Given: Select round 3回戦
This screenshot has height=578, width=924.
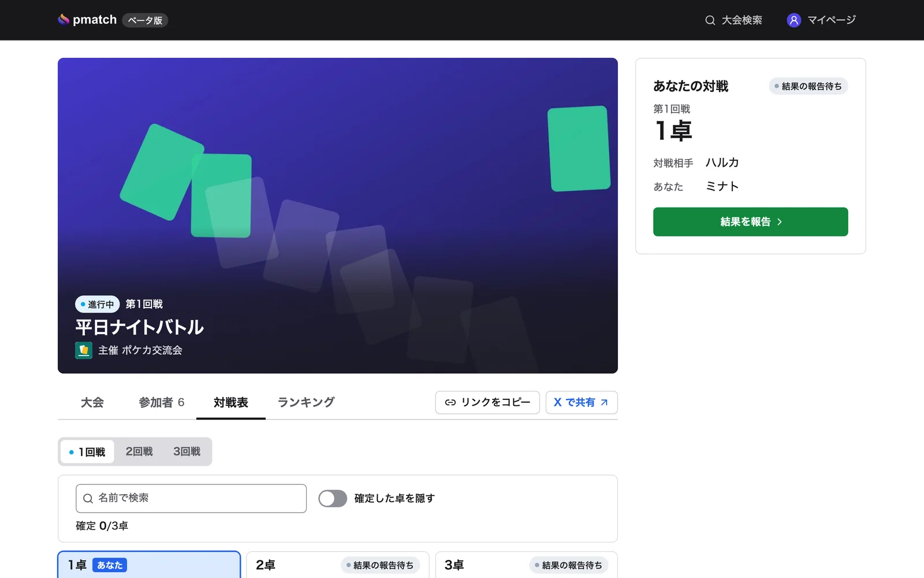Looking at the screenshot, I should (187, 451).
